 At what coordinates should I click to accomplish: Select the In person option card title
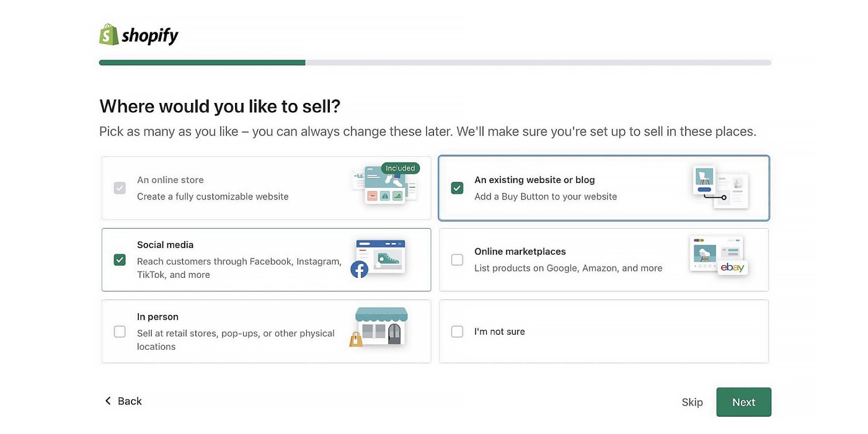pyautogui.click(x=157, y=317)
